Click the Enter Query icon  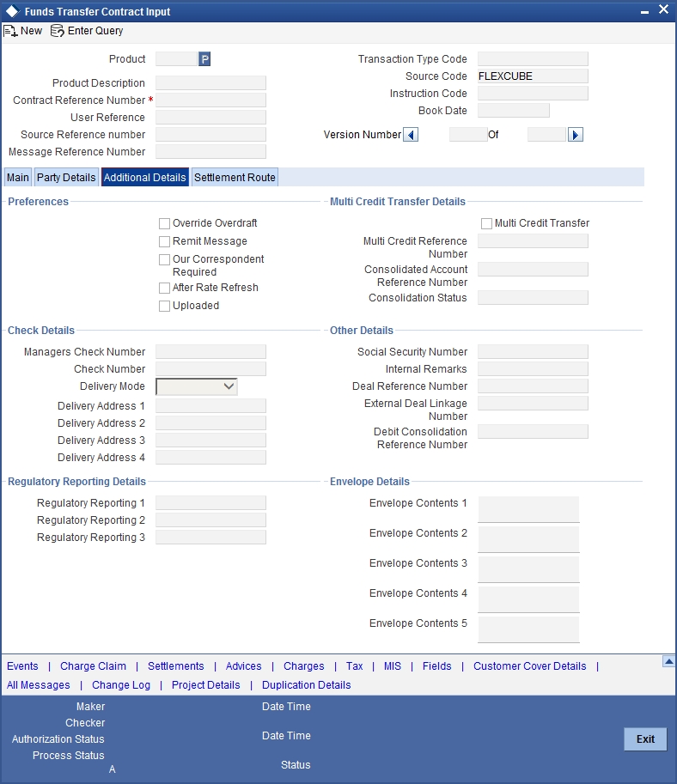coord(58,31)
